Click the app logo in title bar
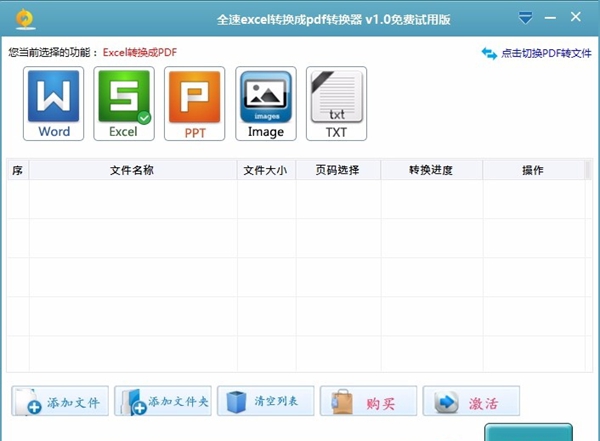This screenshot has height=441, width=600. [x=25, y=18]
